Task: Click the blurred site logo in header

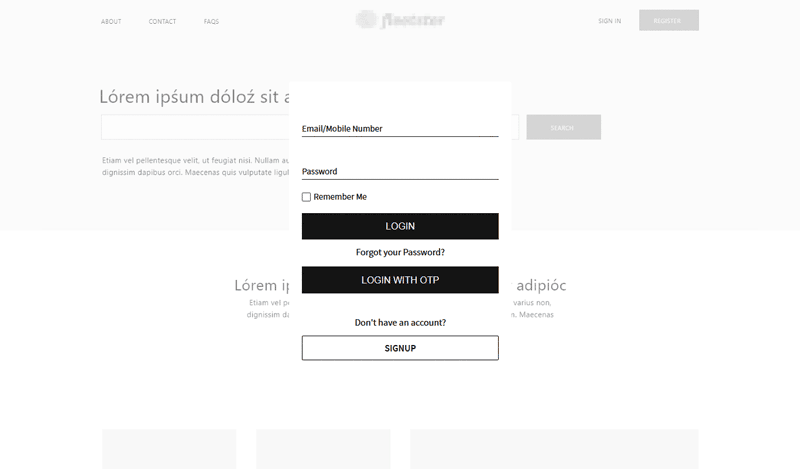Action: tap(400, 20)
